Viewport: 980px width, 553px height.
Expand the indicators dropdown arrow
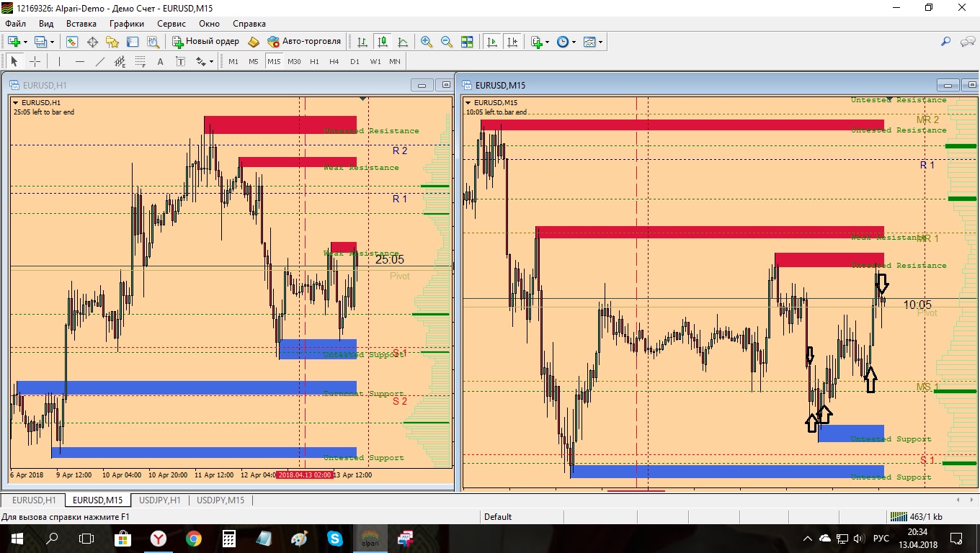[x=548, y=42]
